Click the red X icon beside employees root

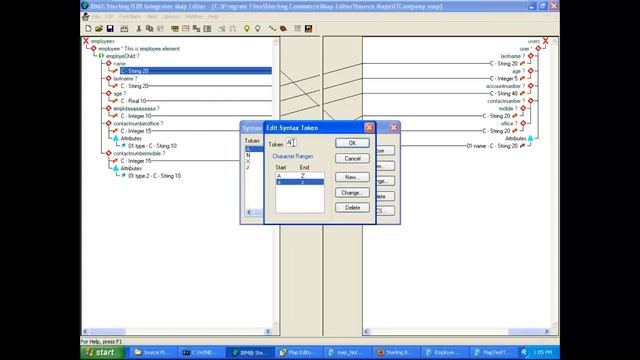[x=86, y=41]
